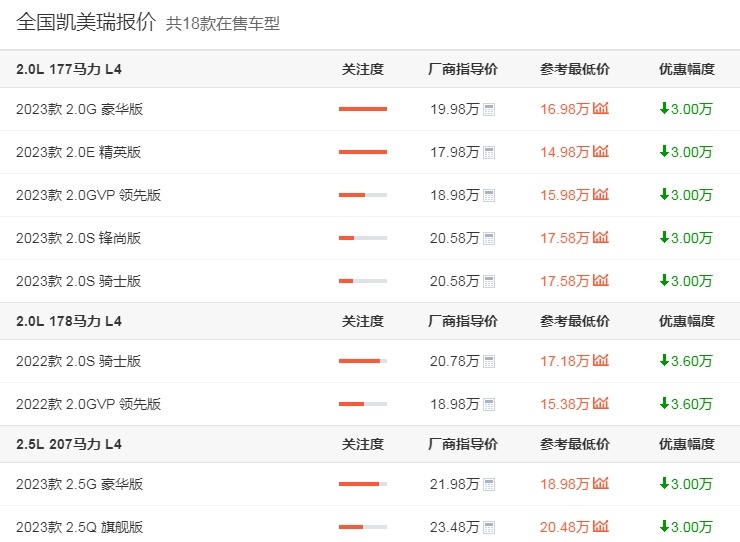Click the 2.5L 207马力 L4 group header

point(69,444)
